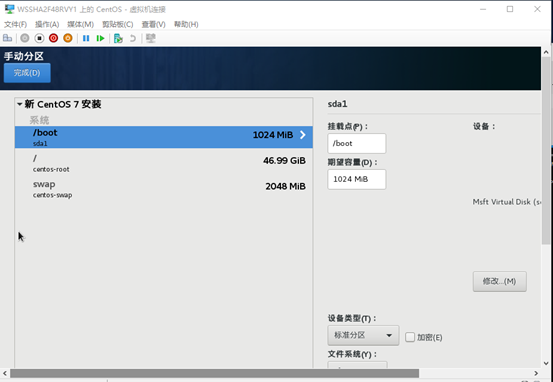Viewport: 553px width, 382px height.
Task: Shut down the VM with the red power icon
Action: click(54, 38)
